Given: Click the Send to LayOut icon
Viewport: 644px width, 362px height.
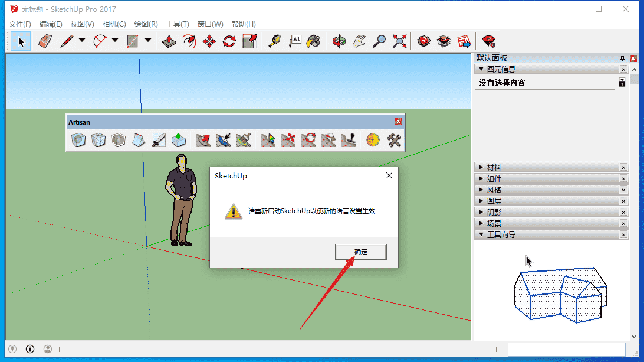Looking at the screenshot, I should click(464, 41).
